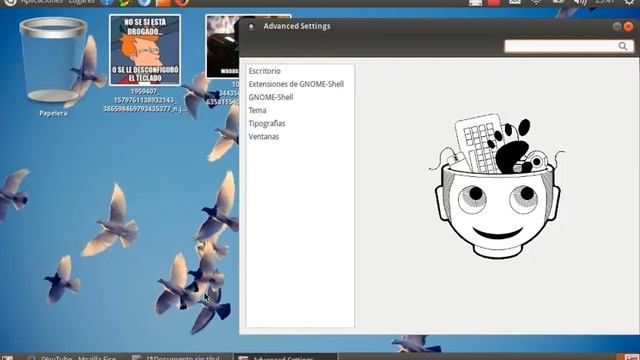Minimize the Advanced Settings window
The width and height of the screenshot is (640, 360).
[x=617, y=27]
